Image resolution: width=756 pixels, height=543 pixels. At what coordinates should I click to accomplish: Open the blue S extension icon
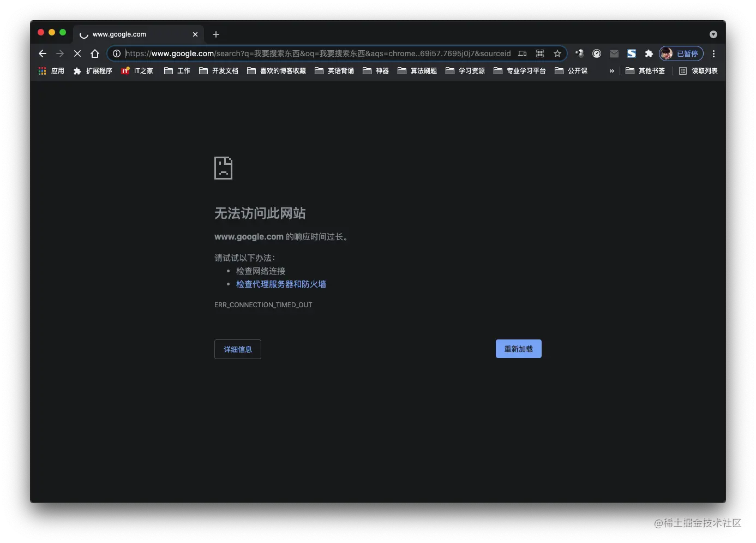632,53
